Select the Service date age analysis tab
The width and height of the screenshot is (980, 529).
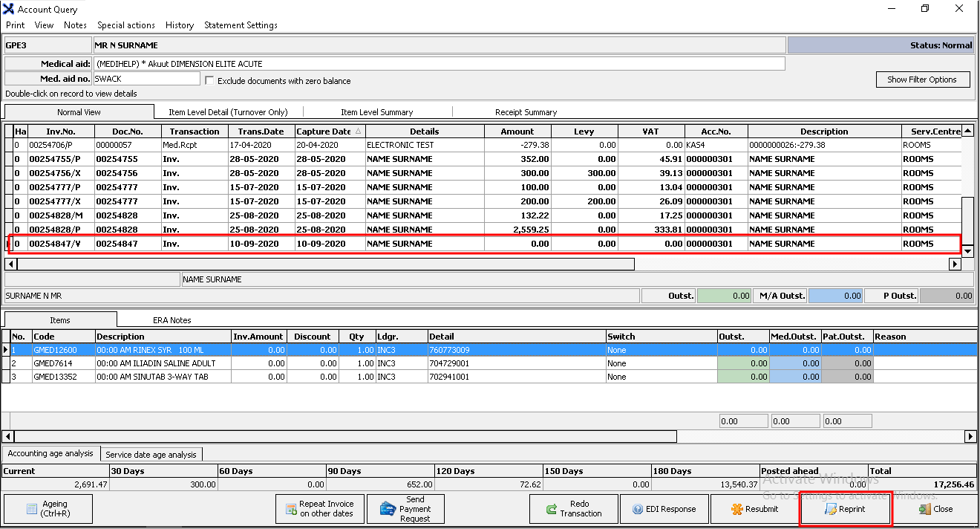tap(151, 454)
